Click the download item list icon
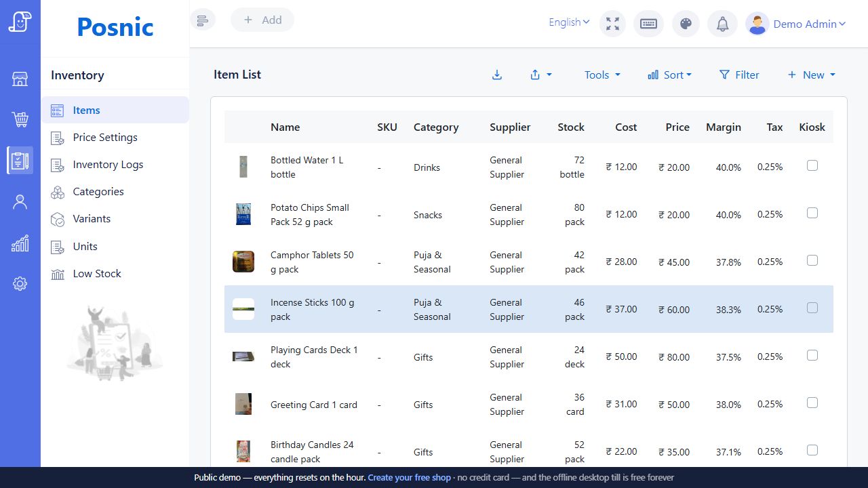Screen dimensions: 868x488 click(x=497, y=75)
